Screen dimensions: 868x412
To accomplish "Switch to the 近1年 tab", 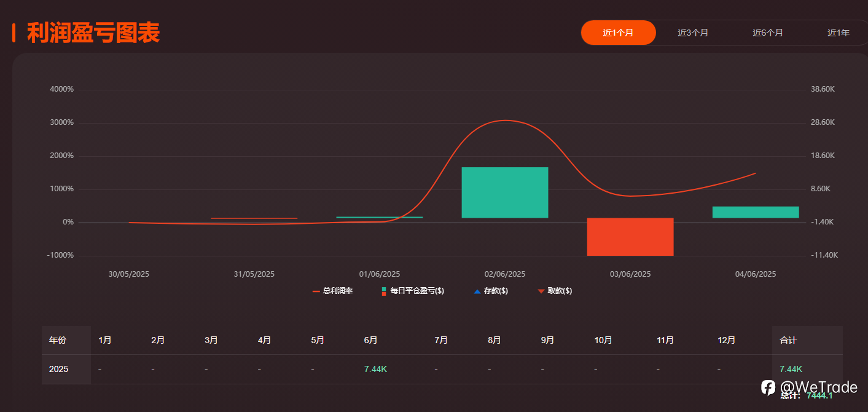I will [x=839, y=33].
